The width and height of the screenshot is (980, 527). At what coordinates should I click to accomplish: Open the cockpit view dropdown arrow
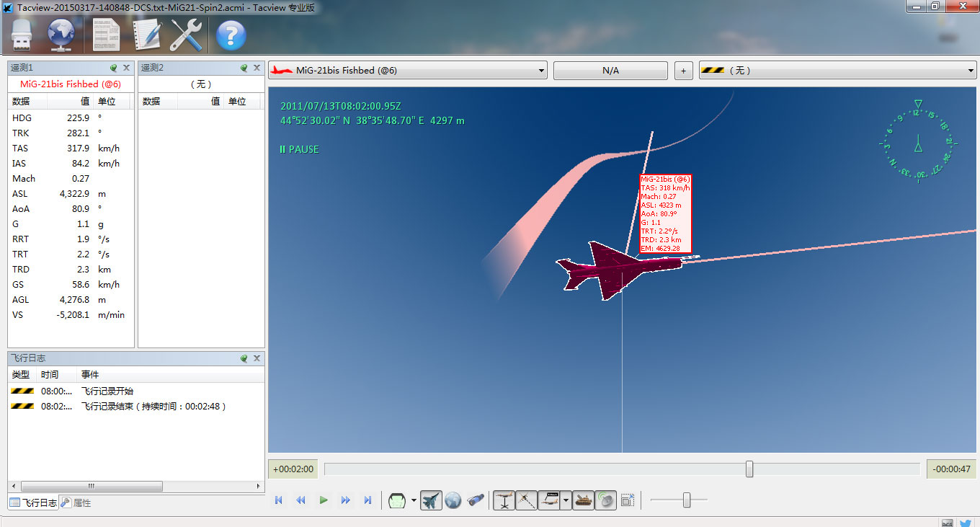click(x=414, y=500)
